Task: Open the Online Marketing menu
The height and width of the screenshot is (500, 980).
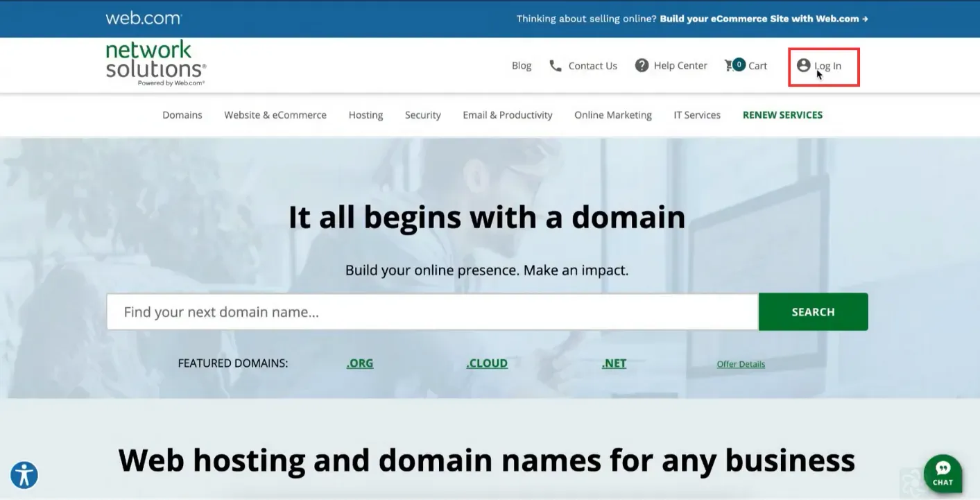Action: pyautogui.click(x=613, y=115)
